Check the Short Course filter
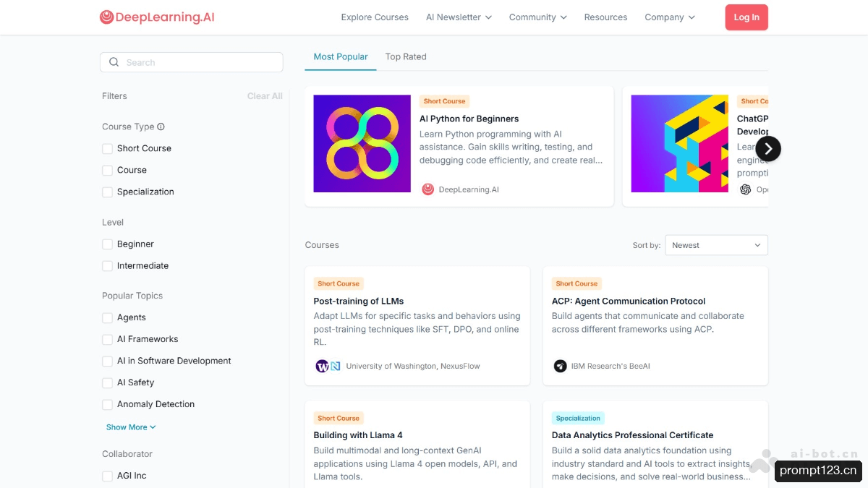This screenshot has width=868, height=488. tap(108, 149)
